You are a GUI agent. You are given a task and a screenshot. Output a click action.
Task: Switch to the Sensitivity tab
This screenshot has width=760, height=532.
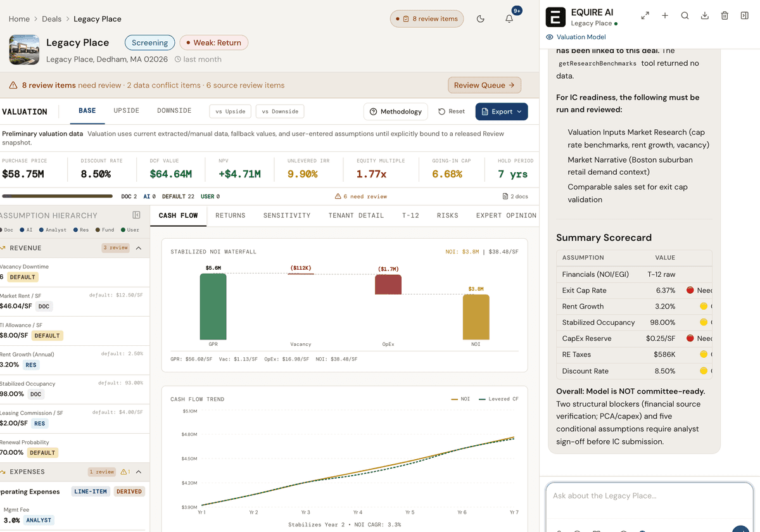click(x=287, y=215)
